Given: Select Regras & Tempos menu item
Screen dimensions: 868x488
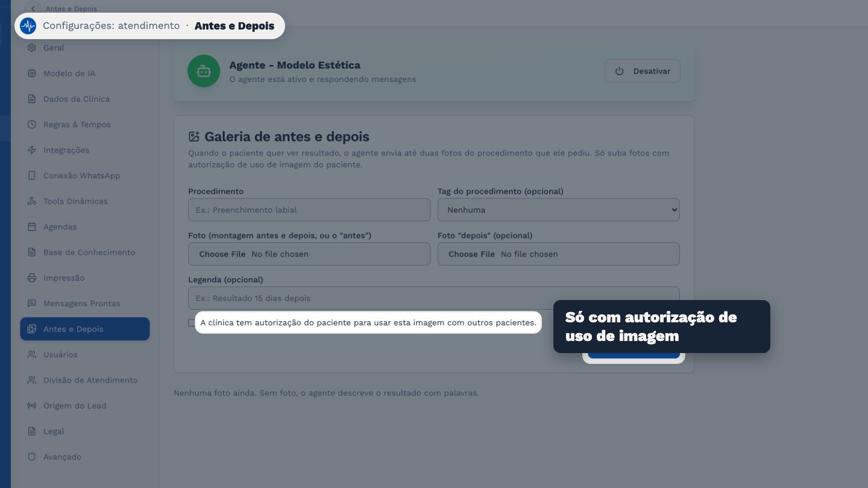Looking at the screenshot, I should [85, 125].
